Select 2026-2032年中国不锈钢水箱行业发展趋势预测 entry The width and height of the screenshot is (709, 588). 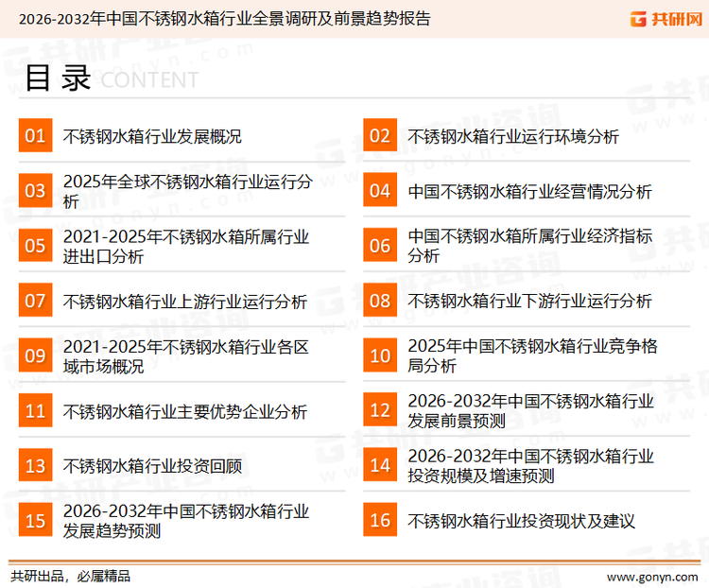[x=186, y=521]
